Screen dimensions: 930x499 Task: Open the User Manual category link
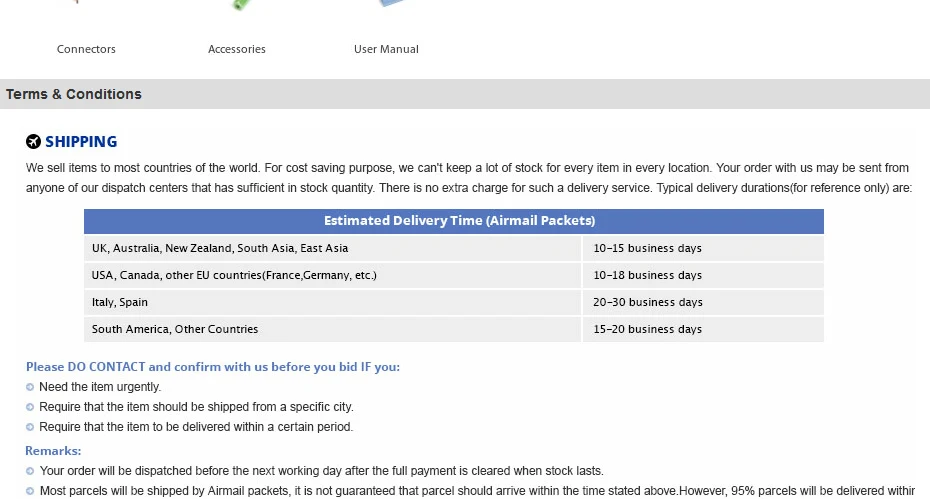coord(386,49)
